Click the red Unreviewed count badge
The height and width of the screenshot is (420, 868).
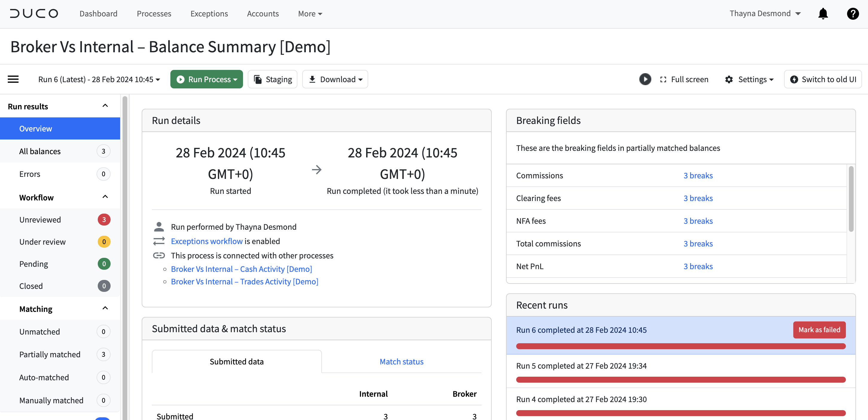coord(104,220)
